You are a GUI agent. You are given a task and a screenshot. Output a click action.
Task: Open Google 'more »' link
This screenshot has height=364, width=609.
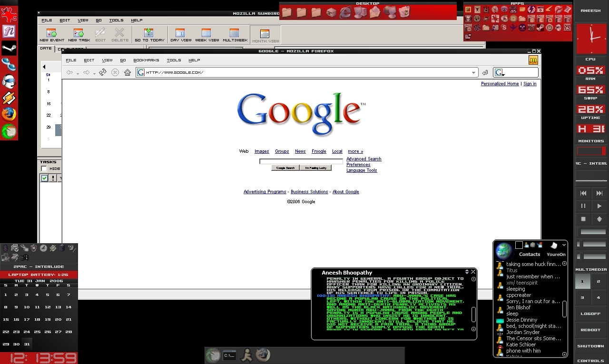click(x=355, y=151)
